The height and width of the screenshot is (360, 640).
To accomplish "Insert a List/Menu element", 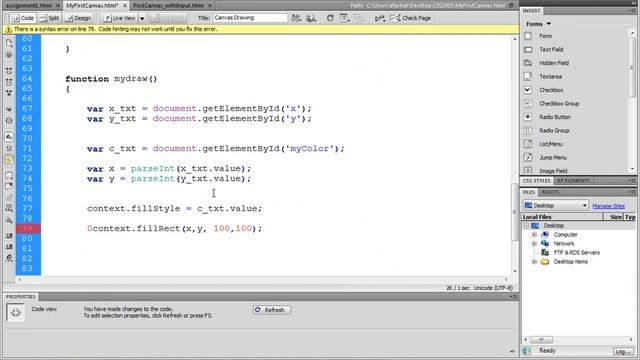I will click(544, 144).
